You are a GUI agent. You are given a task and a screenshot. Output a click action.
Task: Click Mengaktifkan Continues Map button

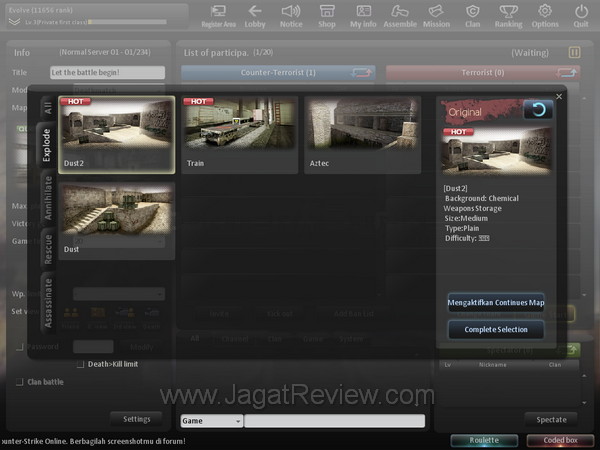click(496, 303)
